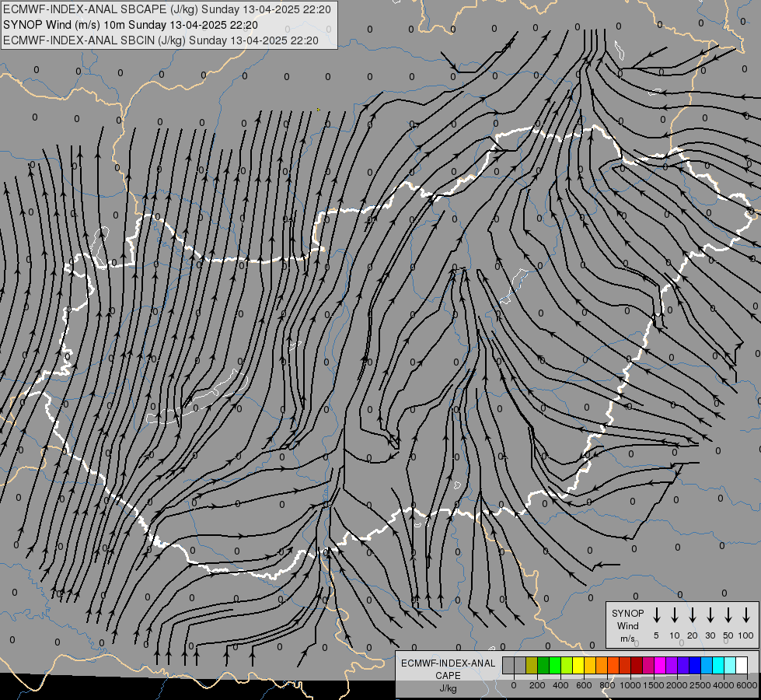
Task: Pick the olive CAPE legend swatch
Action: (x=532, y=665)
